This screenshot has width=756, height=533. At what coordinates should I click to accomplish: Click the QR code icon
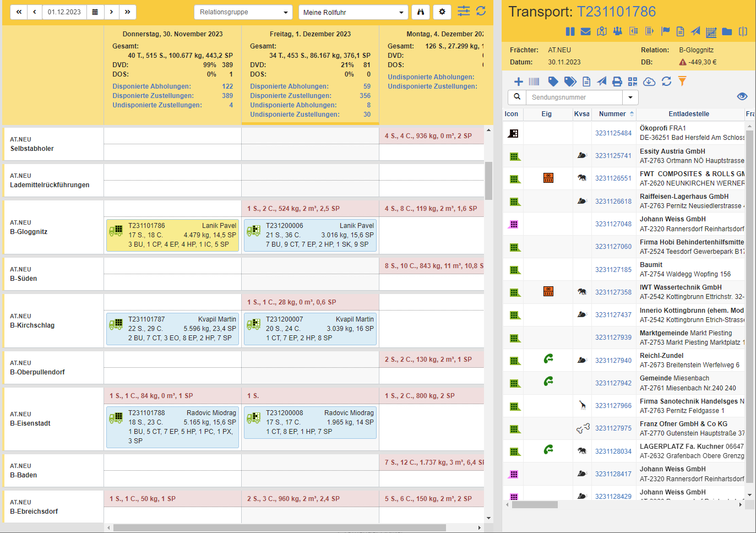tap(633, 81)
